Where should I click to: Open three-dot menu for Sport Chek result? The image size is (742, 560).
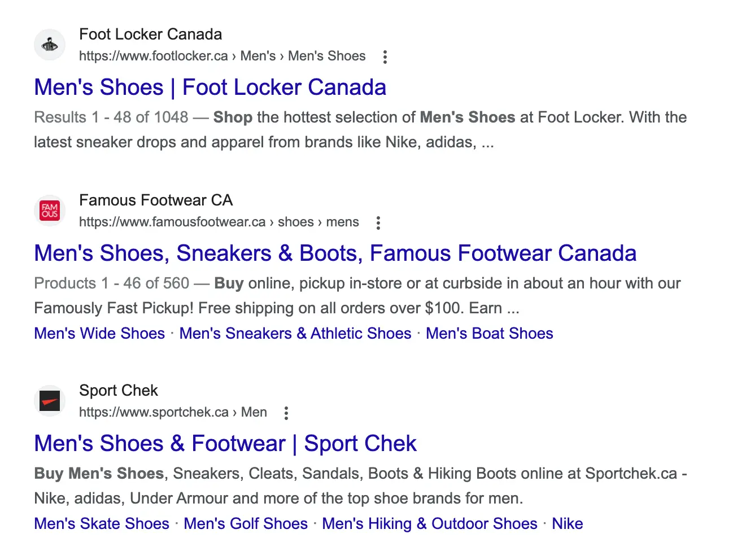(x=286, y=413)
